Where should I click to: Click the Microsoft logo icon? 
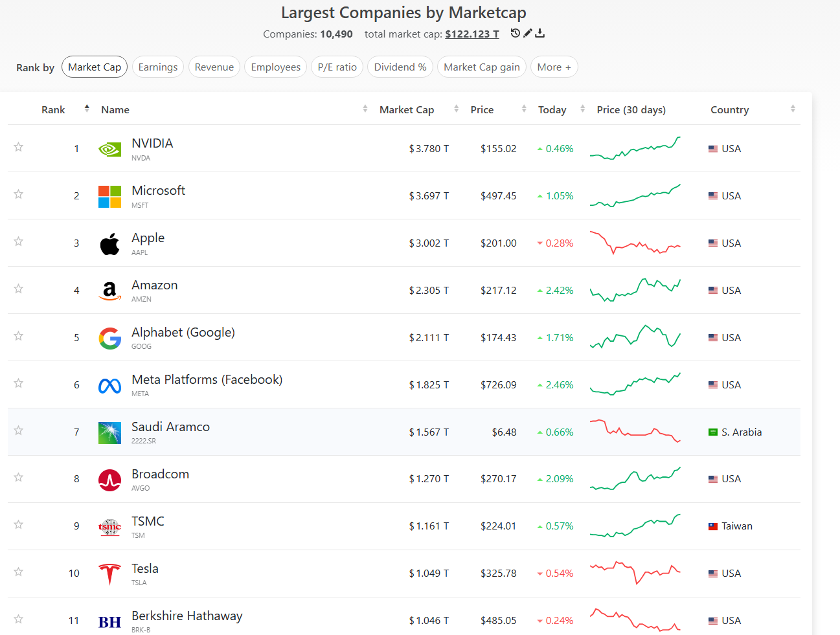click(x=109, y=197)
